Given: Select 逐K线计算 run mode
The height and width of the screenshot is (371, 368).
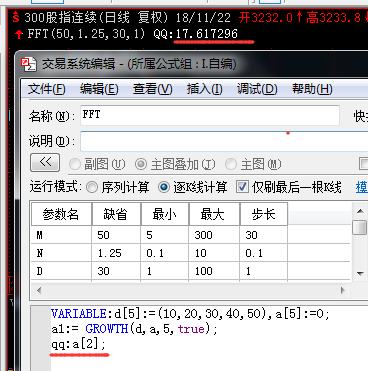Looking at the screenshot, I should [164, 187].
